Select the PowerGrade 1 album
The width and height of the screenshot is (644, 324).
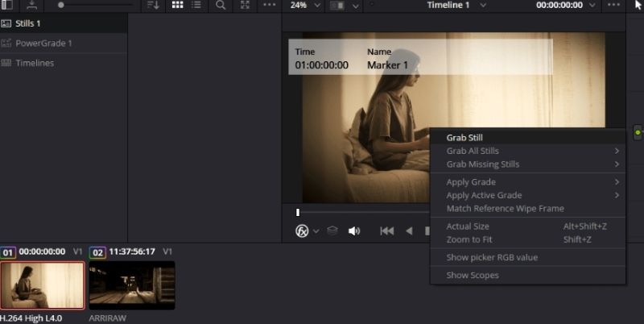pyautogui.click(x=64, y=44)
